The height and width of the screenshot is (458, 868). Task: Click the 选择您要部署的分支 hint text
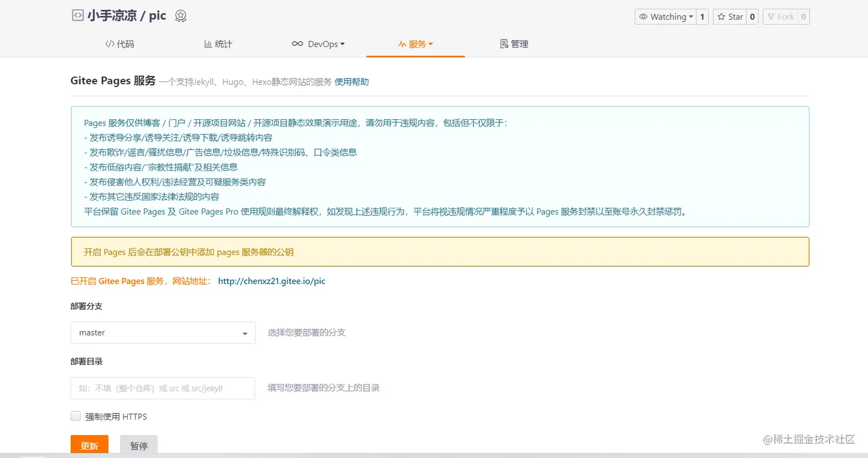click(307, 332)
